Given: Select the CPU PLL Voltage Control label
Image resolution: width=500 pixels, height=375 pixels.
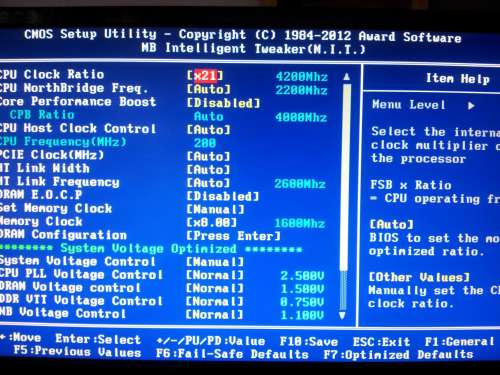Looking at the screenshot, I should point(81,274).
